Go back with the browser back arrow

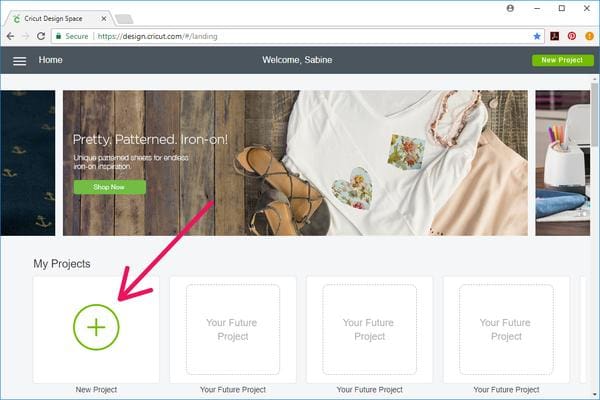pos(10,36)
